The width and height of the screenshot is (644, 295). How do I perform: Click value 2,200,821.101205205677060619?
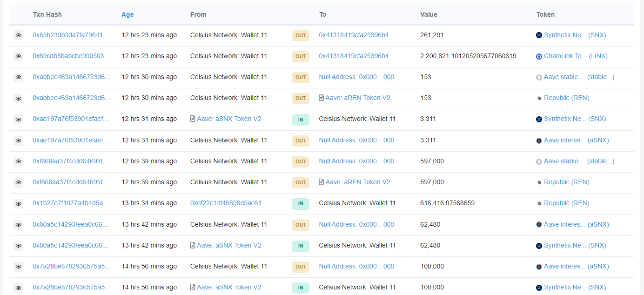(468, 56)
